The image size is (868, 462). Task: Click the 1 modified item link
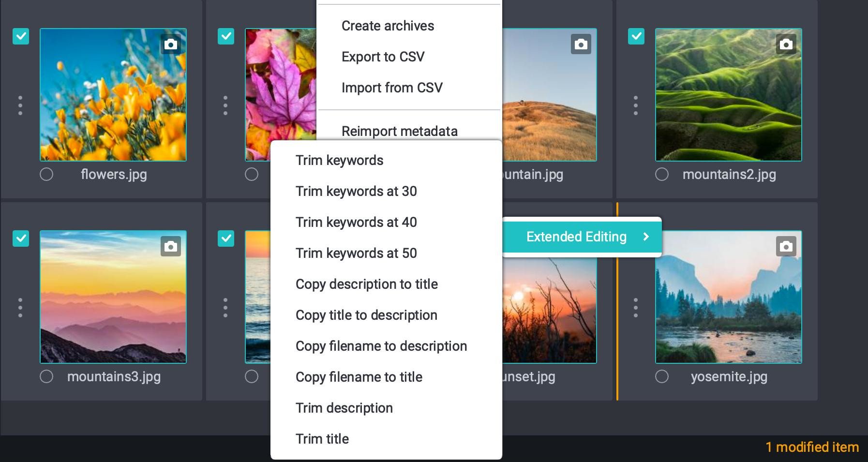click(x=812, y=447)
